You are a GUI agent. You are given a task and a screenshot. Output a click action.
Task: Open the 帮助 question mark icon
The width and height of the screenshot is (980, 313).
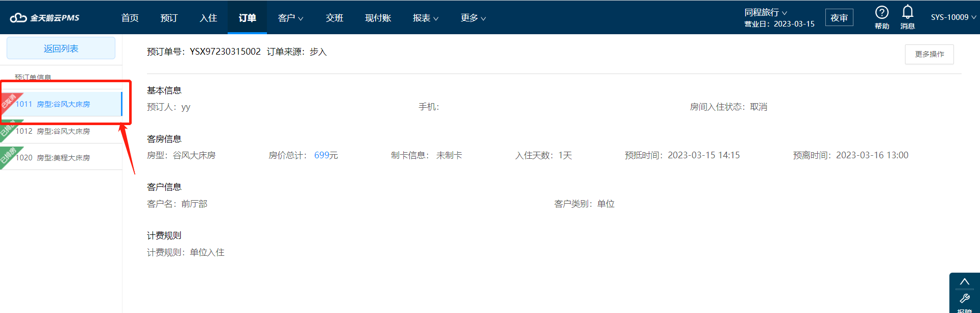coord(881,12)
